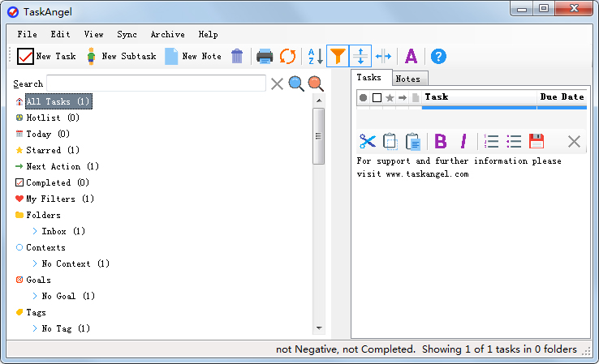The width and height of the screenshot is (599, 364).
Task: Save the note with floppy disk icon
Action: click(x=537, y=141)
